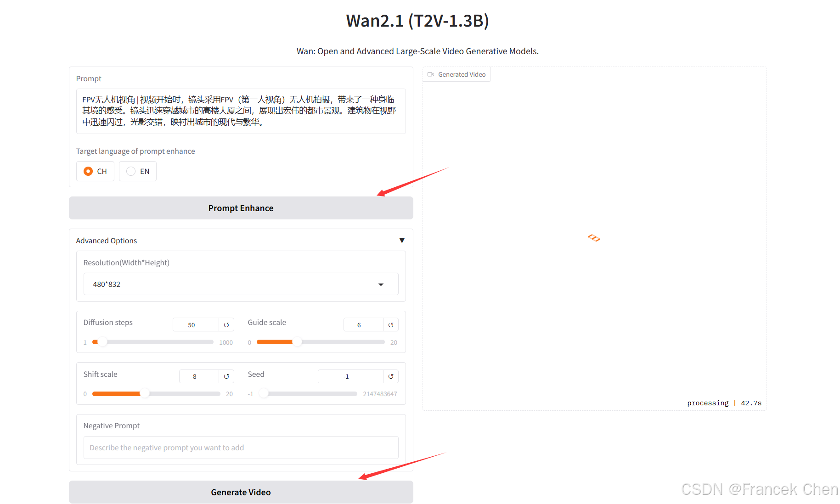This screenshot has width=840, height=504.
Task: Click the Negative Prompt label
Action: (112, 426)
